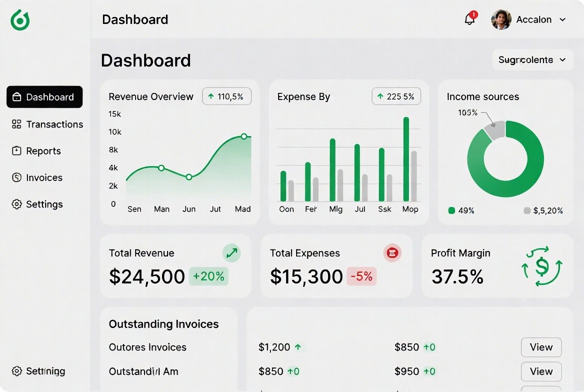
Task: Click the Transactions grid icon
Action: [x=16, y=124]
